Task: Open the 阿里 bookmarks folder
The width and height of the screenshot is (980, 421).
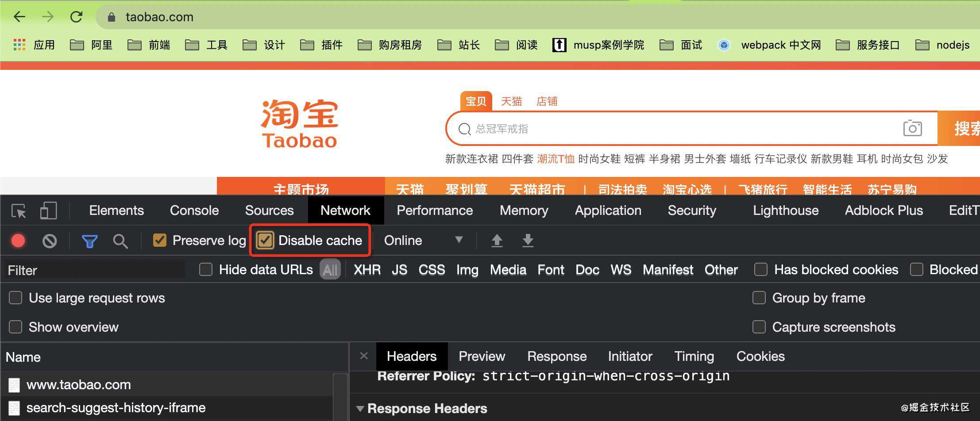Action: (91, 45)
